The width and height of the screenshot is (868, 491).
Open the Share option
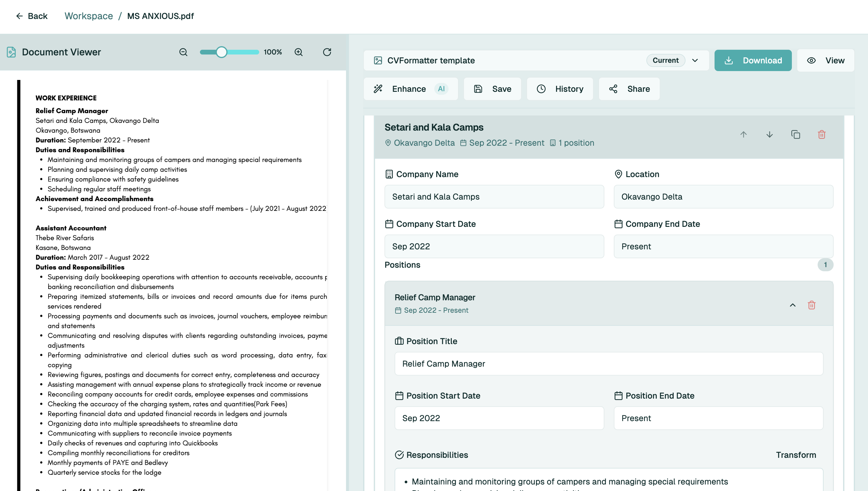(629, 89)
